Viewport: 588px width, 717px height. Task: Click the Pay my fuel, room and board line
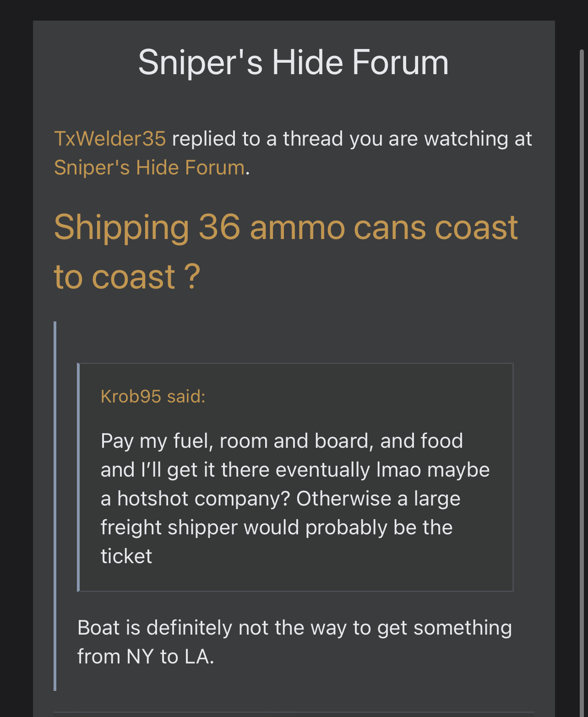pos(282,441)
